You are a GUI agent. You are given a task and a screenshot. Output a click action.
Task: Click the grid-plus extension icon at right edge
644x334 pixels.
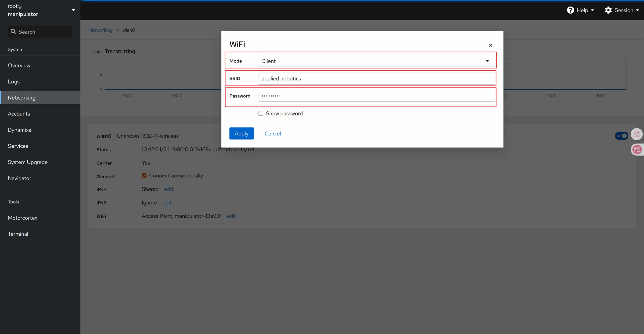point(637,134)
